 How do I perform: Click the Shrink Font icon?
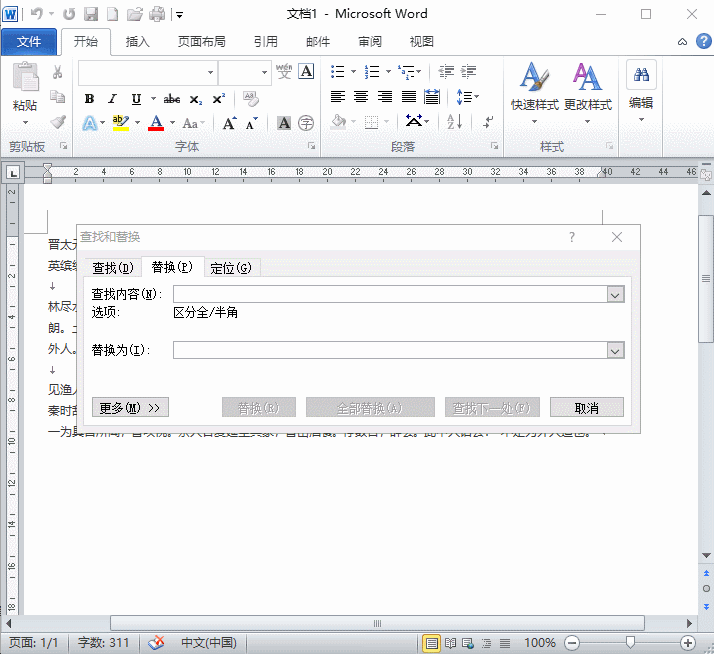pos(252,123)
